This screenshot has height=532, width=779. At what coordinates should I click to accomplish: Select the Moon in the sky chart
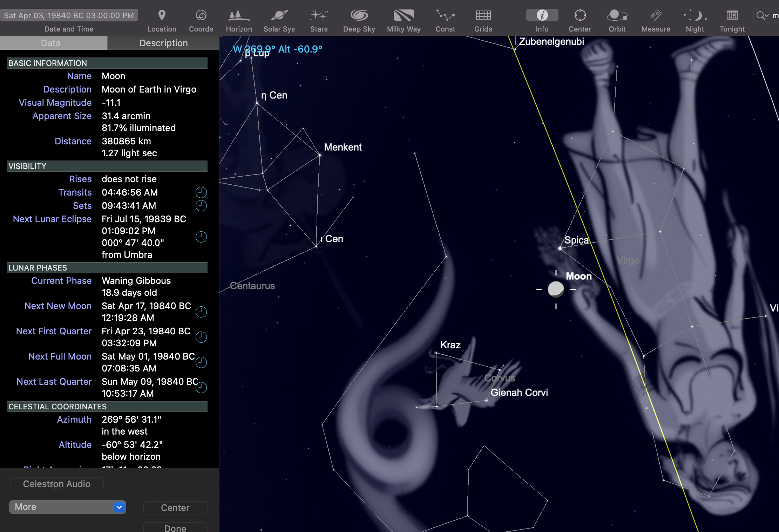pos(556,289)
